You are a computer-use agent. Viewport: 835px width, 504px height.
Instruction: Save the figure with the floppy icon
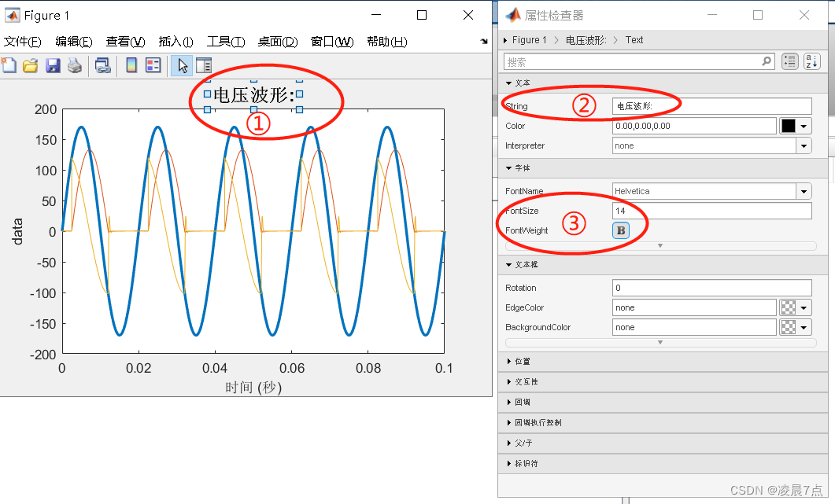coord(53,65)
